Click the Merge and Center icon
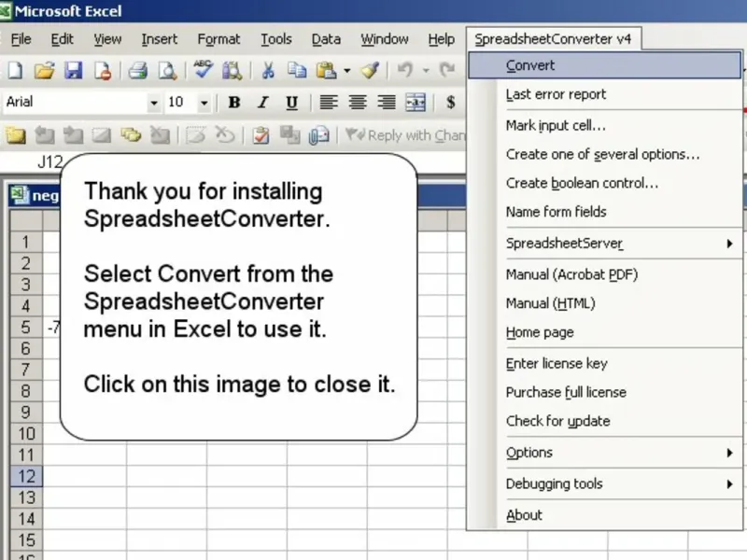The height and width of the screenshot is (560, 747). click(416, 103)
